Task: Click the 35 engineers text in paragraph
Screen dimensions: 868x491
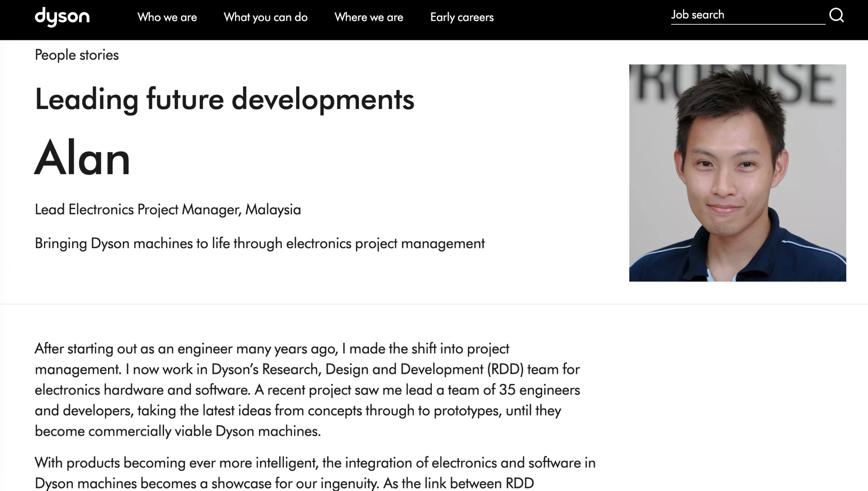Action: [x=539, y=390]
